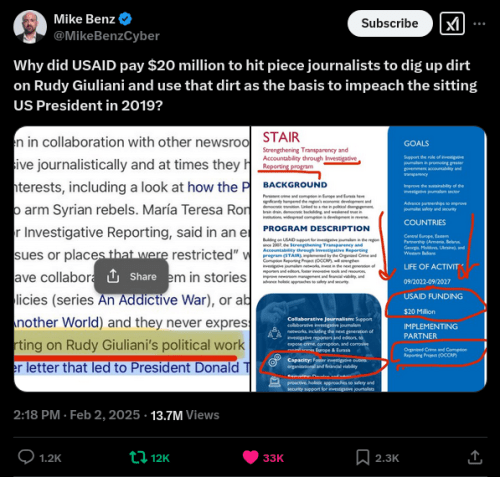Viewport: 500px width, 477px height.
Task: Toggle the bookmark icon
Action: coord(363,457)
